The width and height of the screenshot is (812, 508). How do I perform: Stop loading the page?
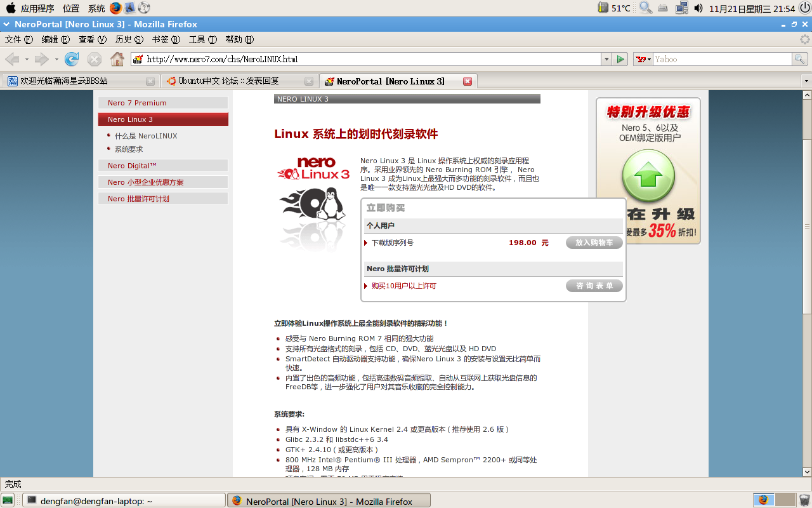point(95,59)
